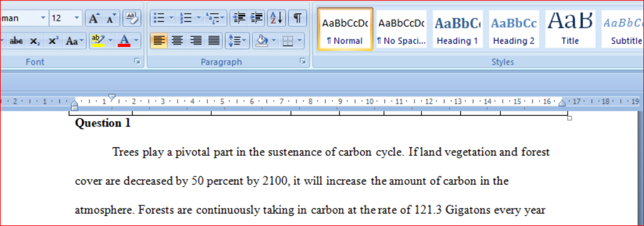Image resolution: width=644 pixels, height=226 pixels.
Task: Click the Multilevel List button
Action: 215,19
